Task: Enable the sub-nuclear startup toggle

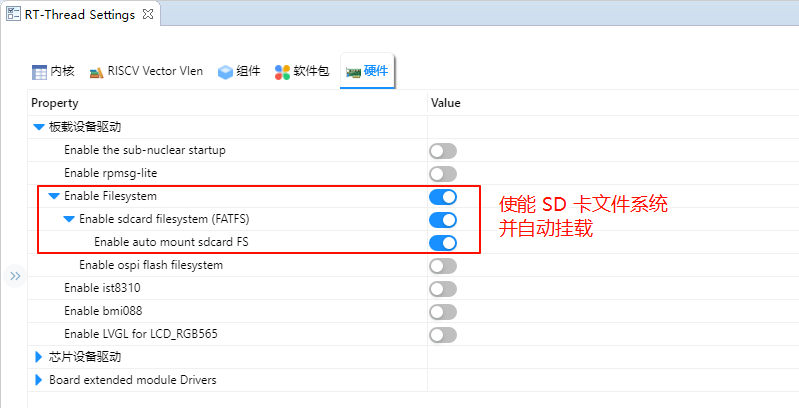Action: tap(443, 151)
